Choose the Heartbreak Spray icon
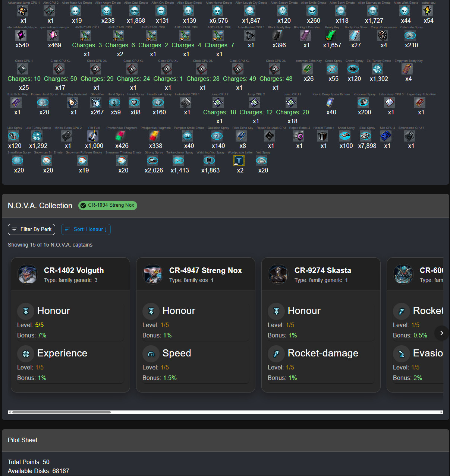The height and width of the screenshot is (476, 450). [158, 103]
